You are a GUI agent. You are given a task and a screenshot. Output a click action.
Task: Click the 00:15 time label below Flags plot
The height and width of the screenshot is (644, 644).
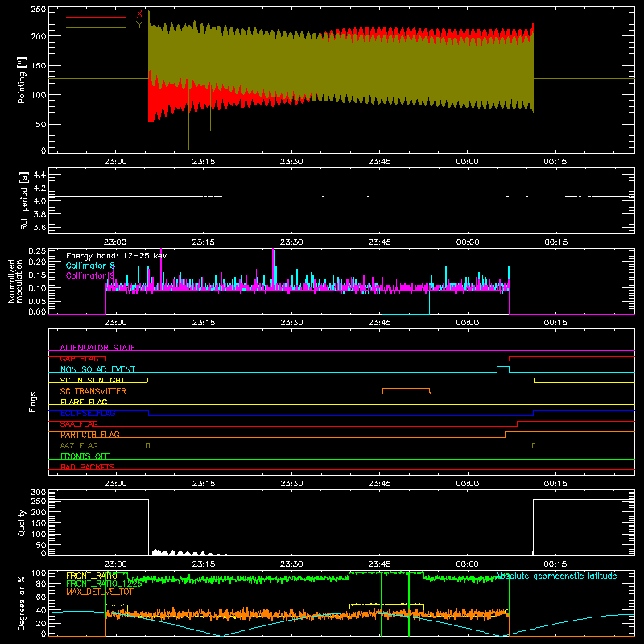(555, 484)
